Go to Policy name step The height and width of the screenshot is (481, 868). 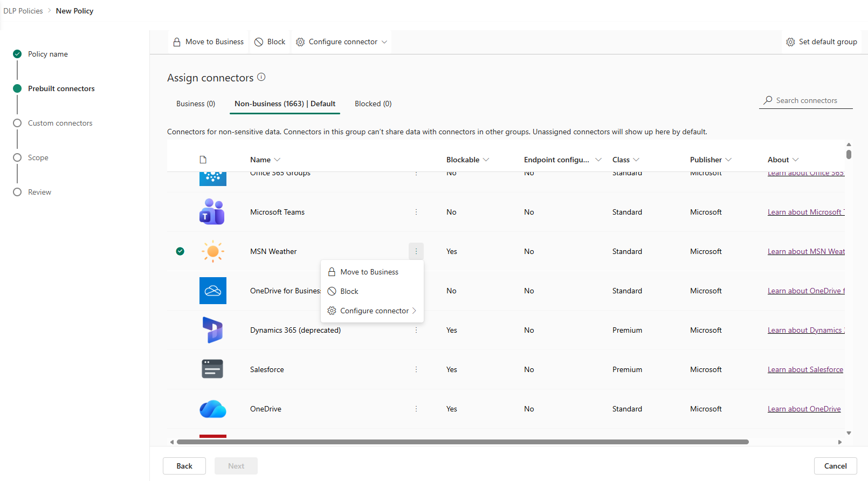pos(48,54)
